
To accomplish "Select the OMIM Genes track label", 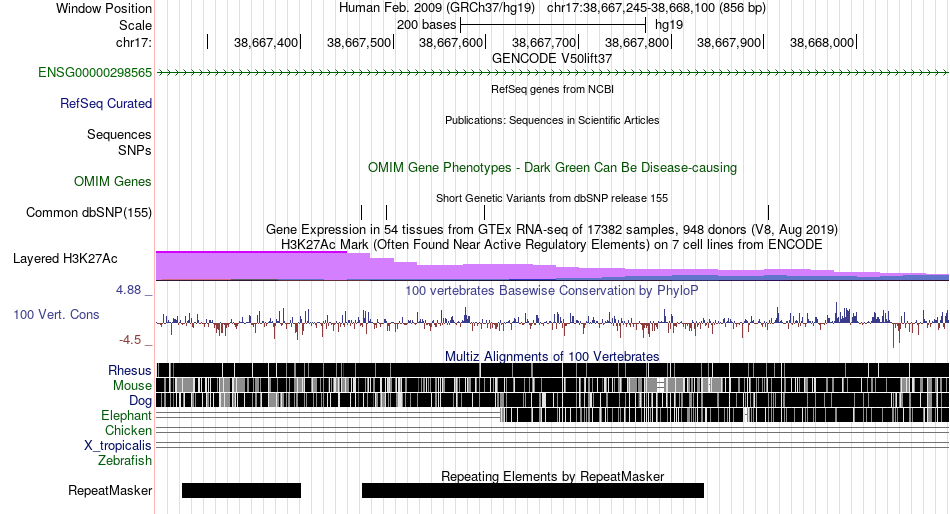I will pos(113,181).
